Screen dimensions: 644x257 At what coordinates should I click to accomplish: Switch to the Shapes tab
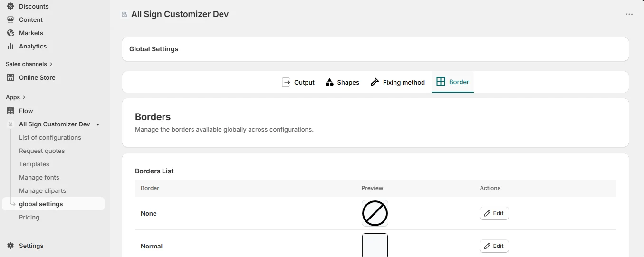pos(342,82)
